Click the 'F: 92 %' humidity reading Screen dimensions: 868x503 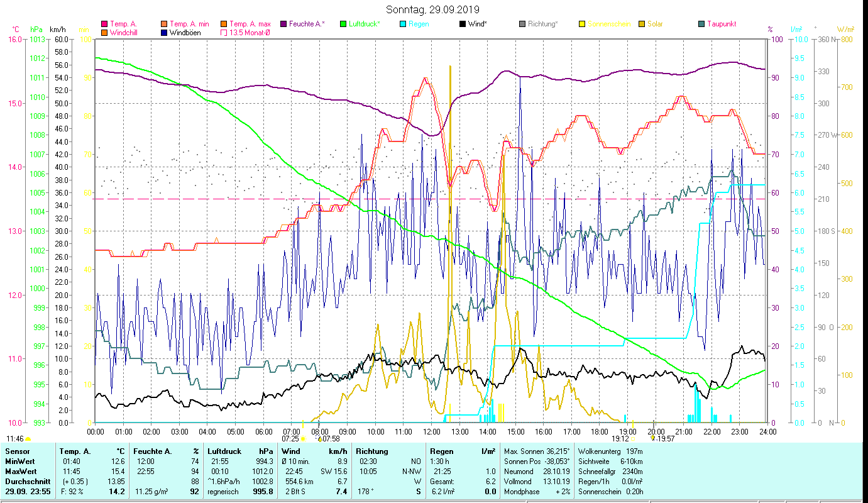pos(72,492)
